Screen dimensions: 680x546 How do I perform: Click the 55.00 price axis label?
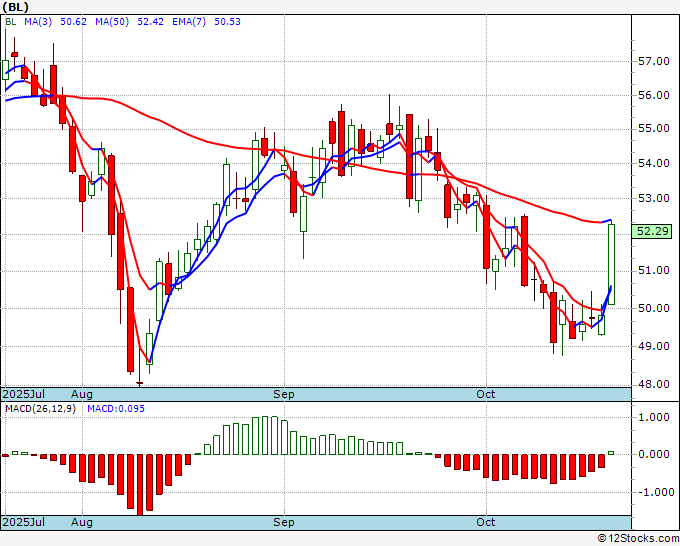pyautogui.click(x=654, y=129)
